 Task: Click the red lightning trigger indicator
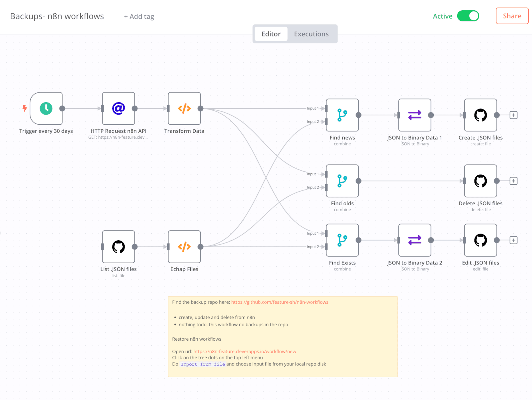25,108
